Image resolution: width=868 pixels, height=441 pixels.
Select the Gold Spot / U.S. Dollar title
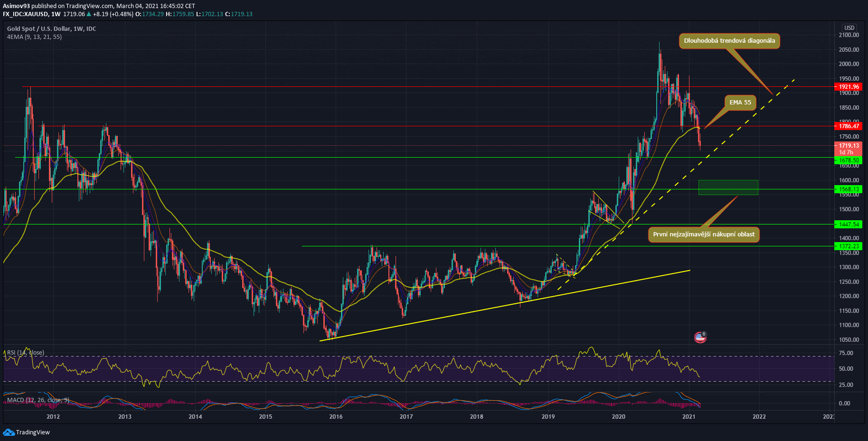[51, 29]
